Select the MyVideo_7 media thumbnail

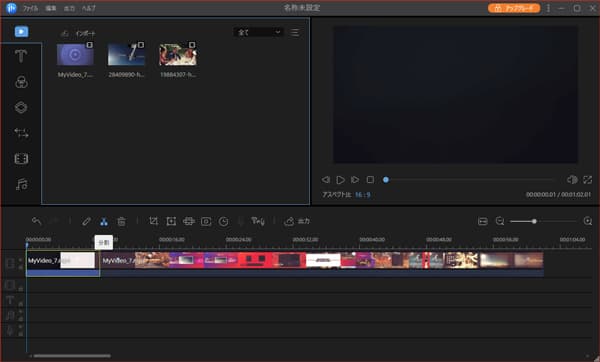75,54
